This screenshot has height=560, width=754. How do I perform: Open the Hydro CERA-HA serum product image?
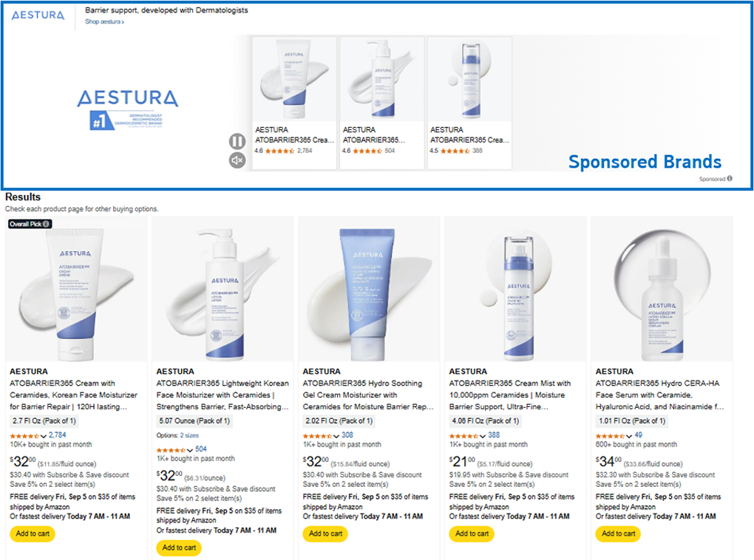(662, 289)
